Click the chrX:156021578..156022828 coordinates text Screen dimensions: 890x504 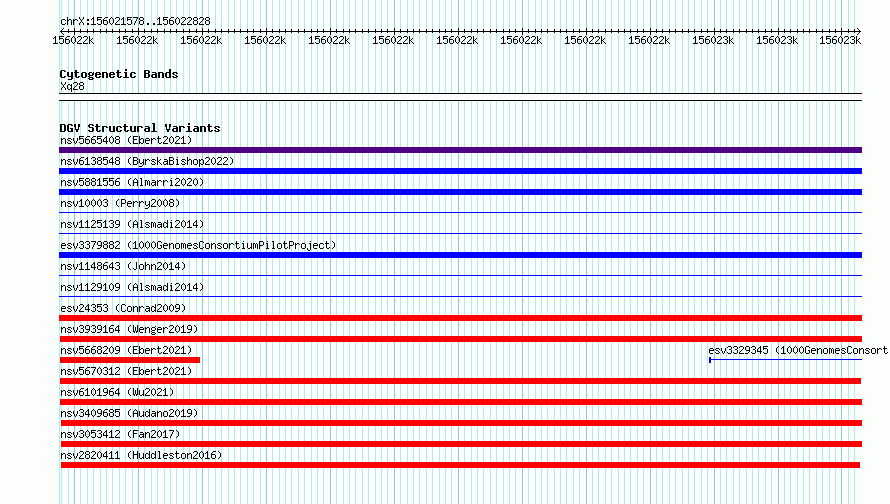click(135, 21)
